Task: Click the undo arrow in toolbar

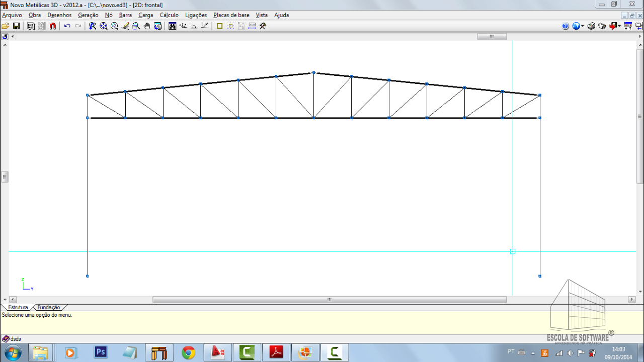Action: tap(67, 26)
